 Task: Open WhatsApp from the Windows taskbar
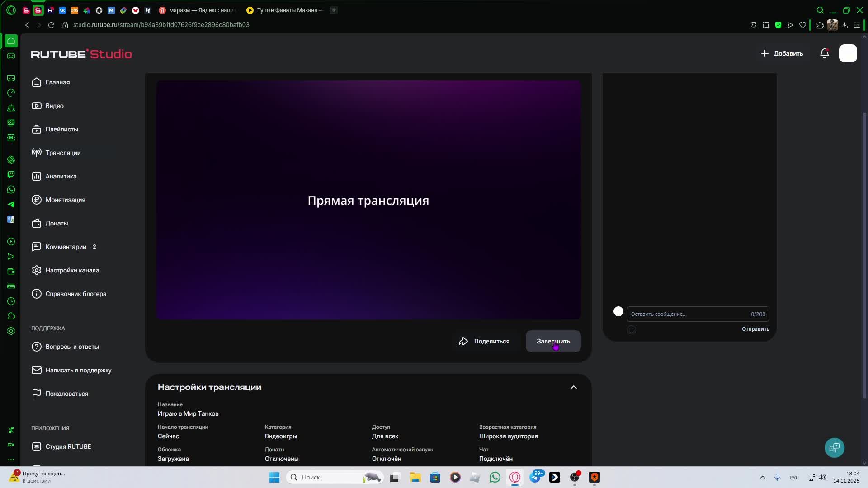[x=495, y=477]
